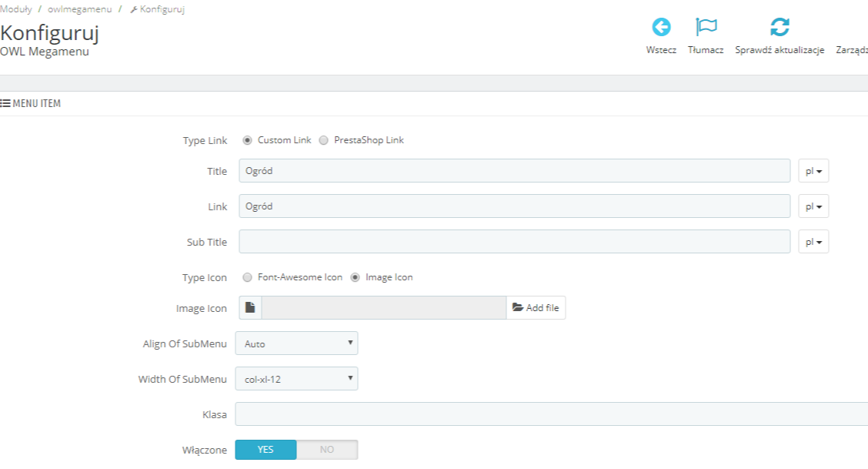The width and height of the screenshot is (868, 469).
Task: Click into the Title input field
Action: [x=514, y=170]
